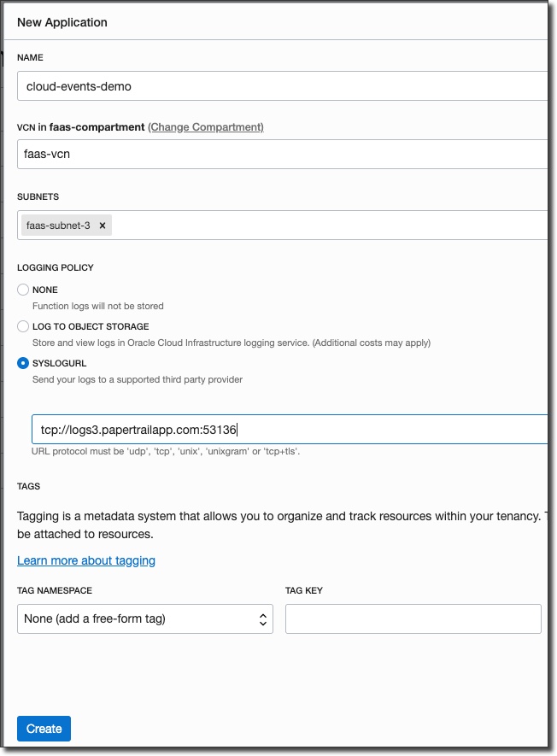Image resolution: width=557 pixels, height=756 pixels.
Task: Open the faas-vcn VCN dropdown
Action: tap(282, 155)
